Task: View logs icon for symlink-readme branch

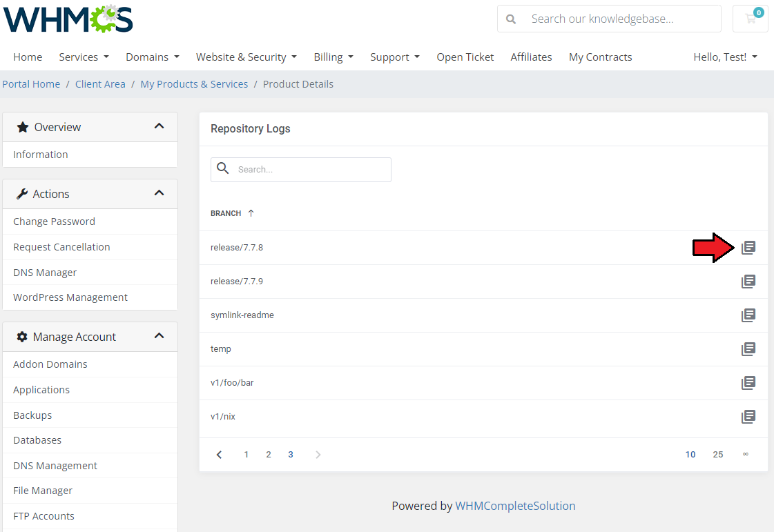Action: 748,315
